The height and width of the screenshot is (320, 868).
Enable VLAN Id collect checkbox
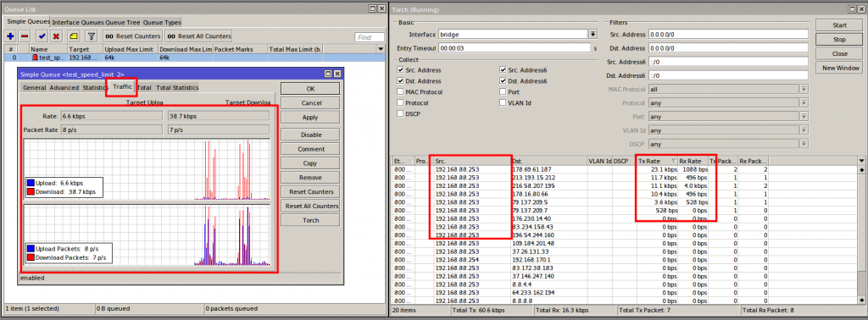click(503, 102)
